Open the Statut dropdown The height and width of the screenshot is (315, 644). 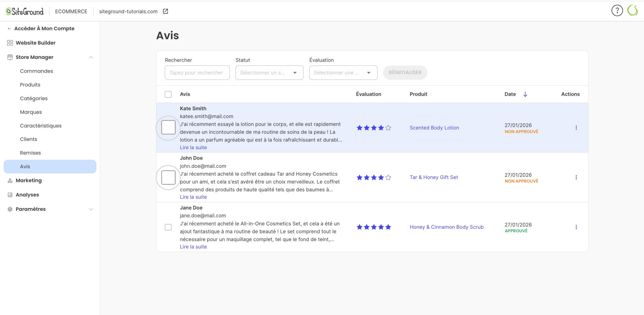pyautogui.click(x=270, y=73)
